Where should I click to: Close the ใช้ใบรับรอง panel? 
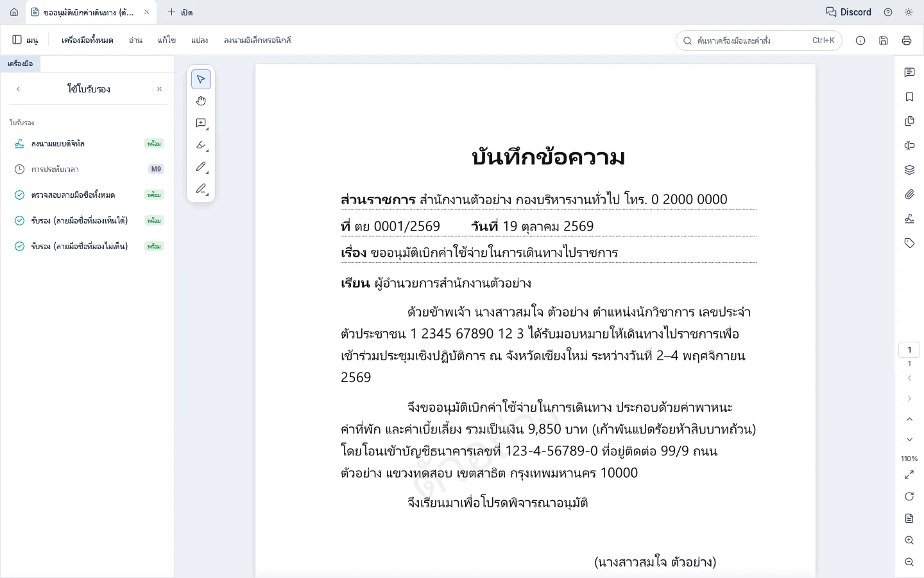click(x=159, y=89)
